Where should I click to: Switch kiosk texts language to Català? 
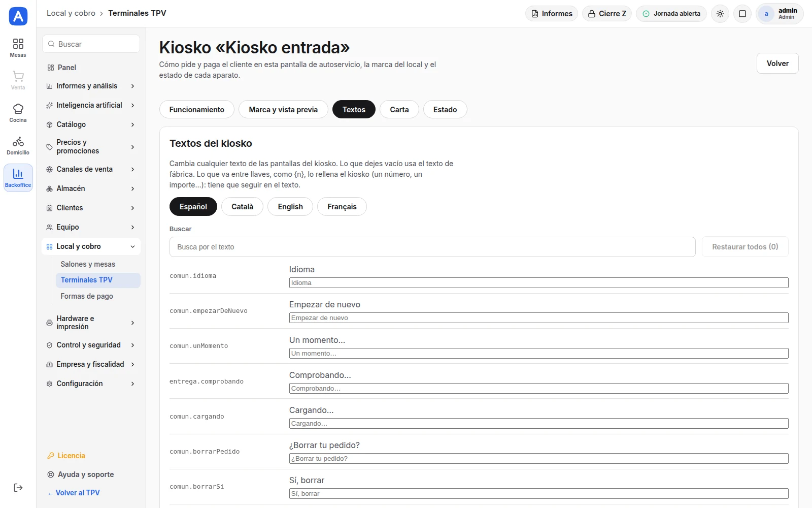[242, 207]
